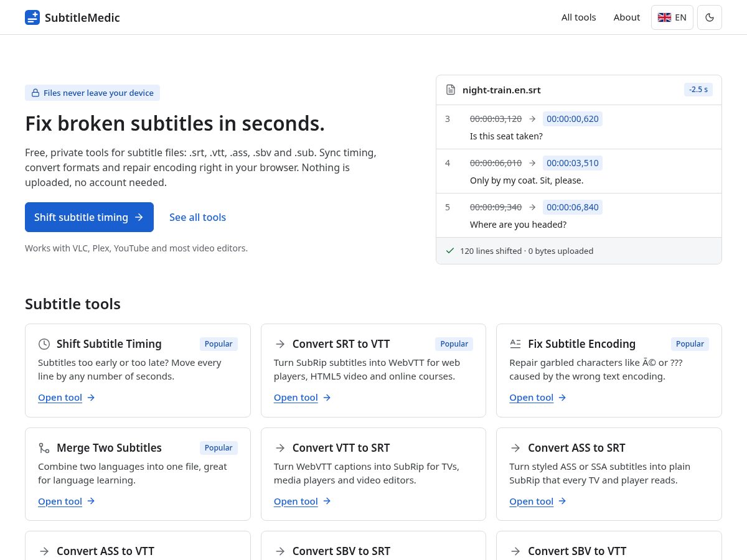Click the night-train.en.srt file name

502,90
